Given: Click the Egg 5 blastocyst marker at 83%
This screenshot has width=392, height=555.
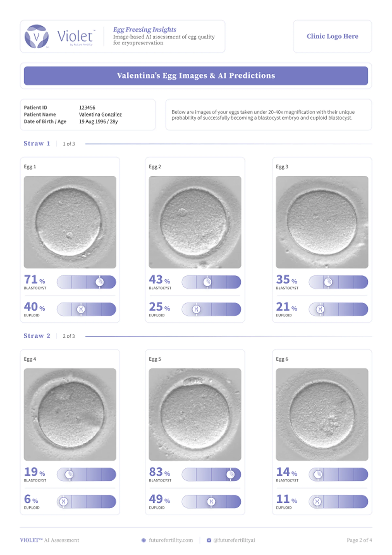Looking at the screenshot, I should tap(230, 474).
